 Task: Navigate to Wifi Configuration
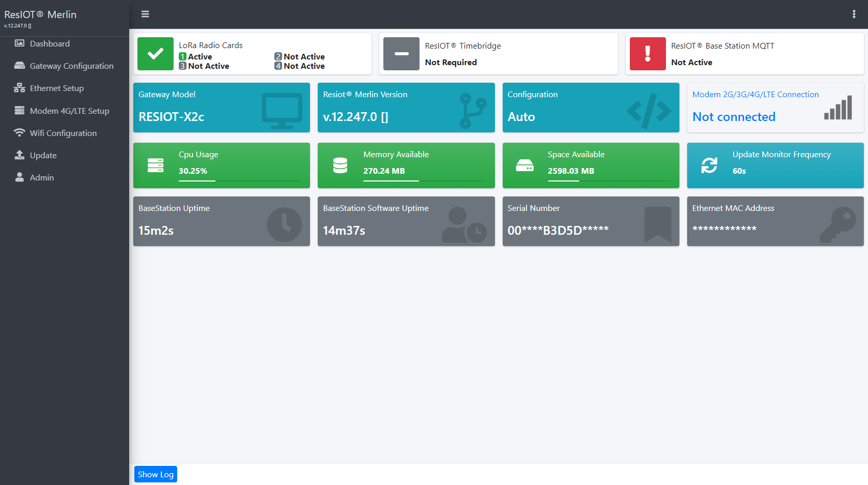pyautogui.click(x=65, y=133)
